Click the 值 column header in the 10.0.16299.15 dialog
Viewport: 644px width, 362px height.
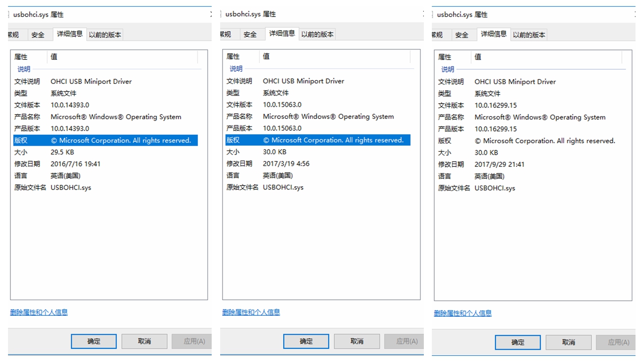point(546,57)
